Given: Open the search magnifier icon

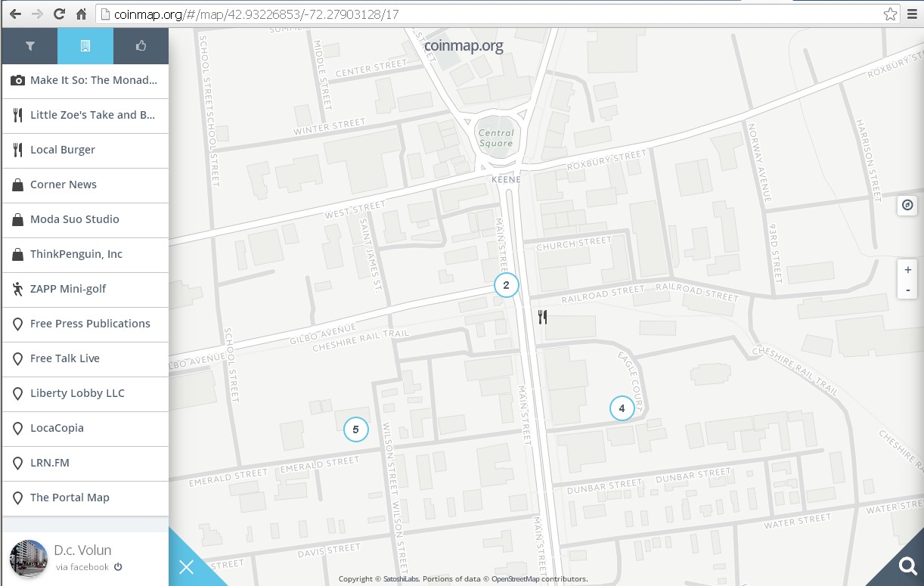Looking at the screenshot, I should point(907,566).
